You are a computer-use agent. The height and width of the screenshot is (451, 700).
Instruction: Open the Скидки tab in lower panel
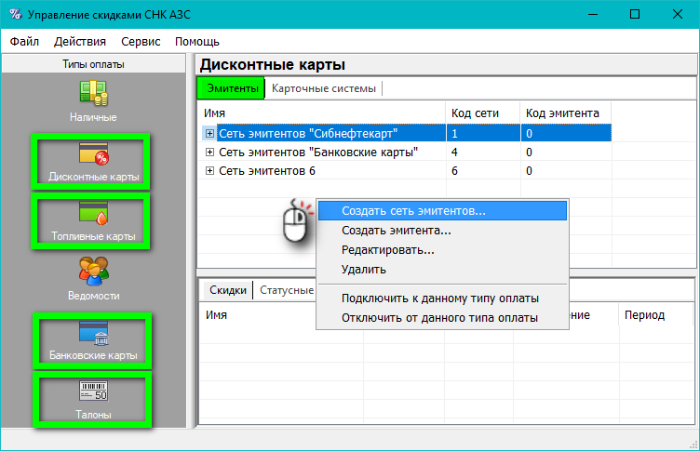[x=227, y=290]
